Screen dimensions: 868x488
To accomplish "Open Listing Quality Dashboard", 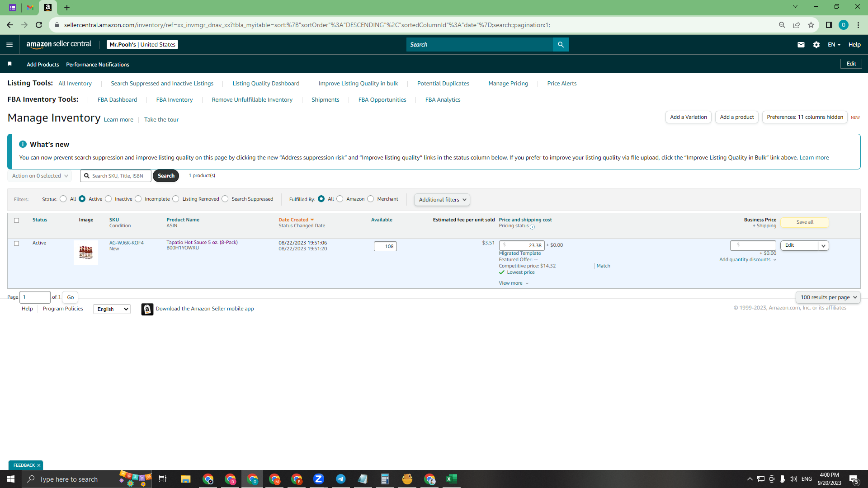I will point(266,84).
